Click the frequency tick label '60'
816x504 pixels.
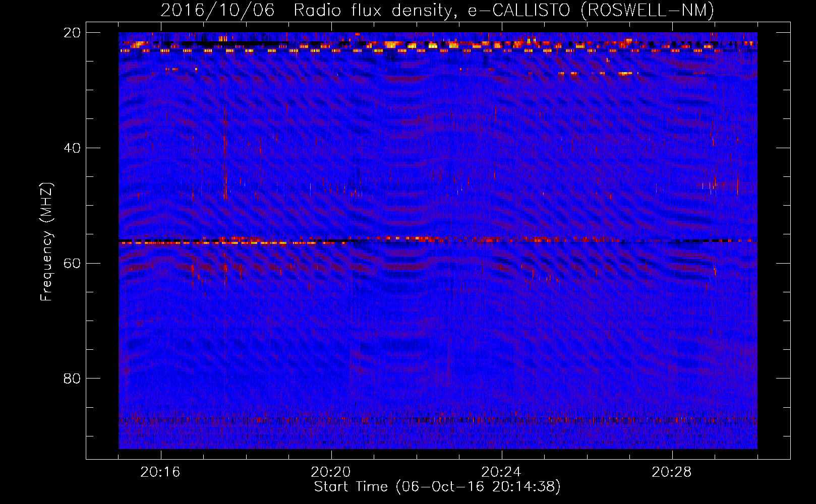coord(72,264)
